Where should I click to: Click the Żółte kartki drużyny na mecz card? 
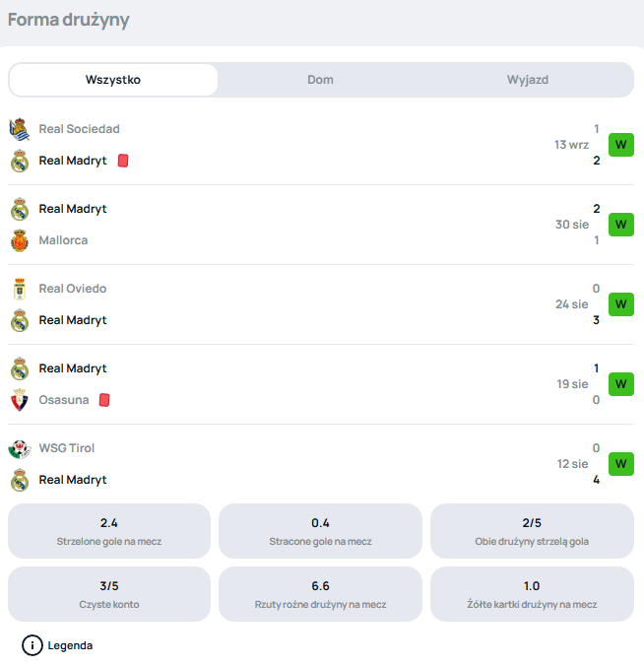click(532, 594)
